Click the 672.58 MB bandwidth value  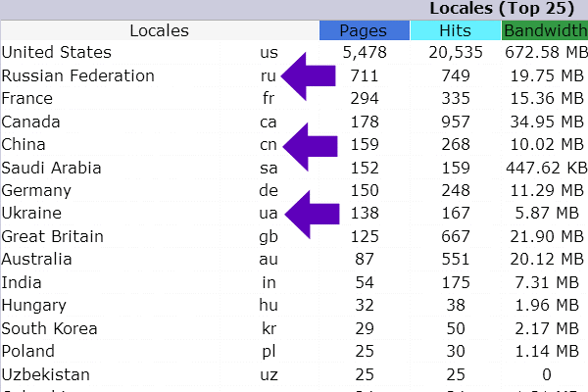tap(545, 53)
